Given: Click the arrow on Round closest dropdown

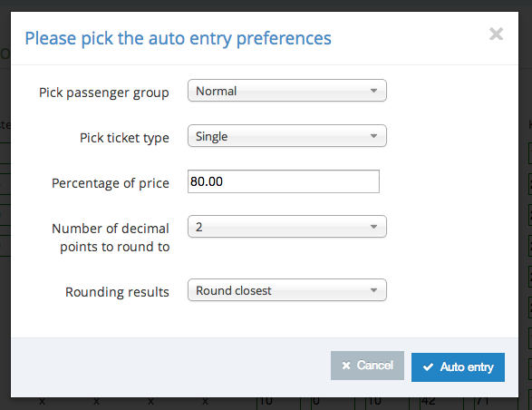Looking at the screenshot, I should (x=373, y=290).
